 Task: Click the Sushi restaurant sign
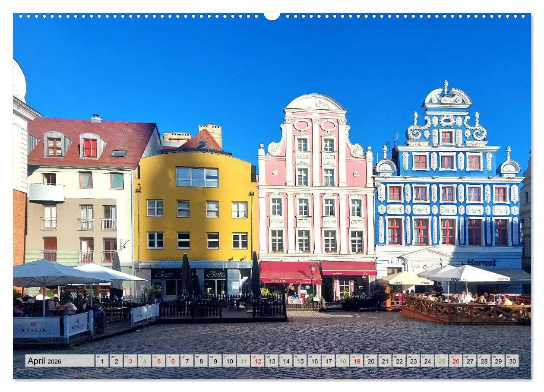coord(164,273)
